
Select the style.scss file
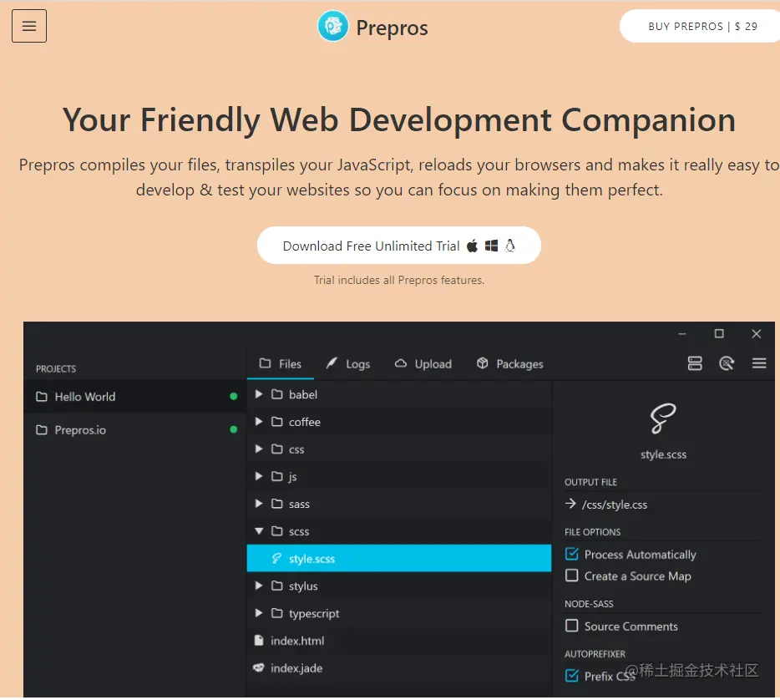click(399, 558)
